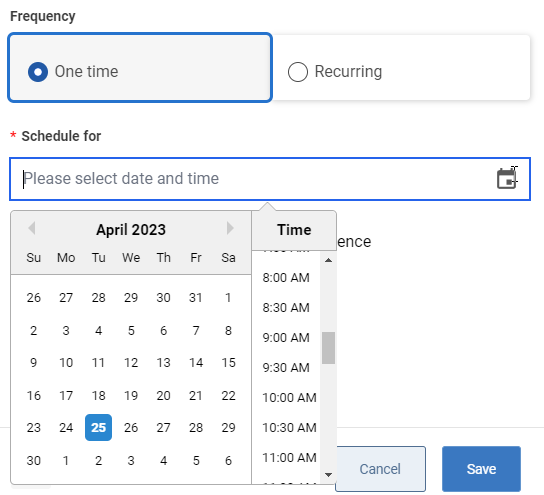
Task: Select April 1 in calendar
Action: (x=228, y=297)
